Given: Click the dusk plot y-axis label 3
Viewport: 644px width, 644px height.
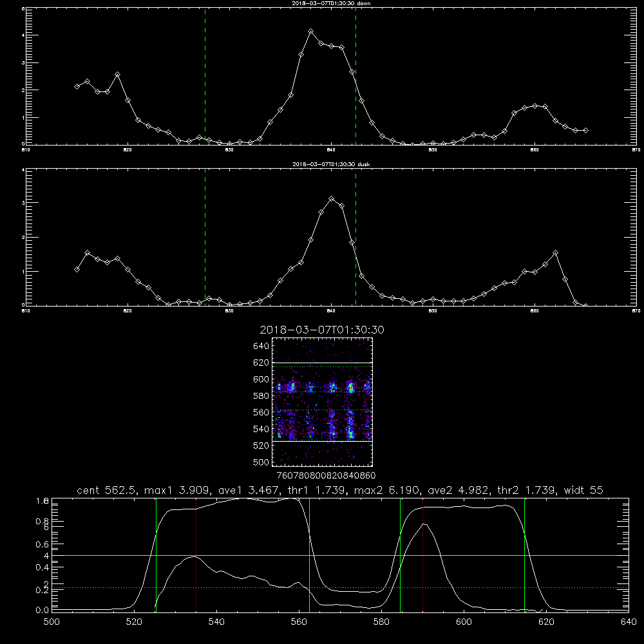Looking at the screenshot, I should pyautogui.click(x=23, y=203).
